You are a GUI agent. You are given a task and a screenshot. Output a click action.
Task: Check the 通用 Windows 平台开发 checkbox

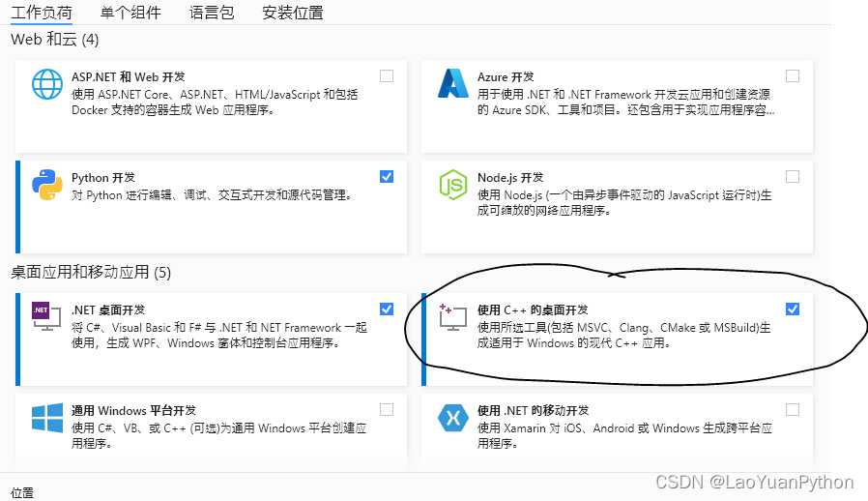click(387, 409)
